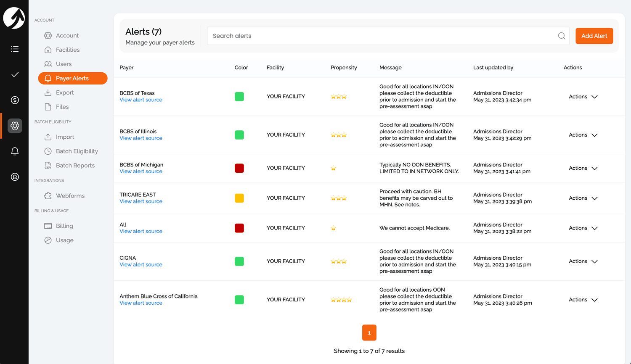Click the green color swatch for BCBS of Texas

(x=239, y=97)
